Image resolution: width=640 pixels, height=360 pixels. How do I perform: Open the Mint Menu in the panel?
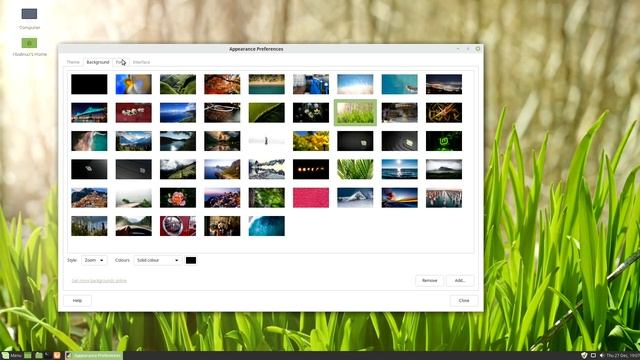pos(11,356)
